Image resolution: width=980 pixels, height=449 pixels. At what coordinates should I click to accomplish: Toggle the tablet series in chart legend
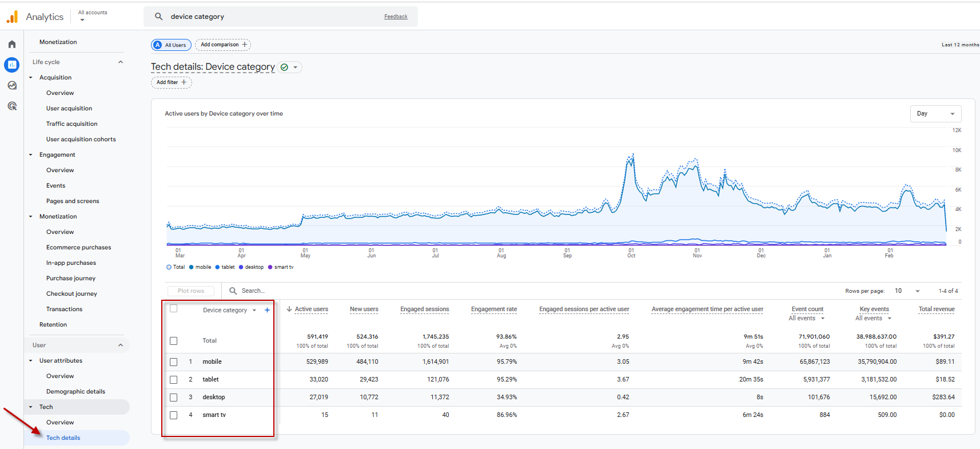[225, 267]
